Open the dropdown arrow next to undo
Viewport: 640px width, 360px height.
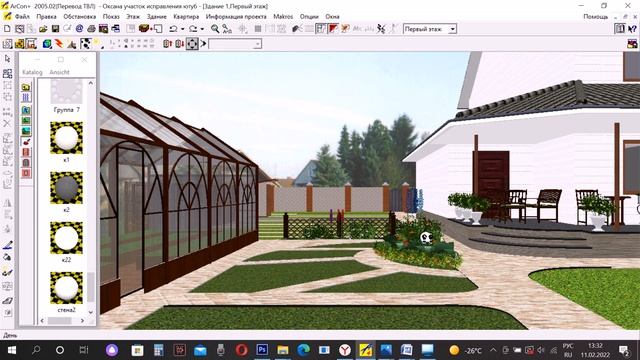[x=182, y=29]
